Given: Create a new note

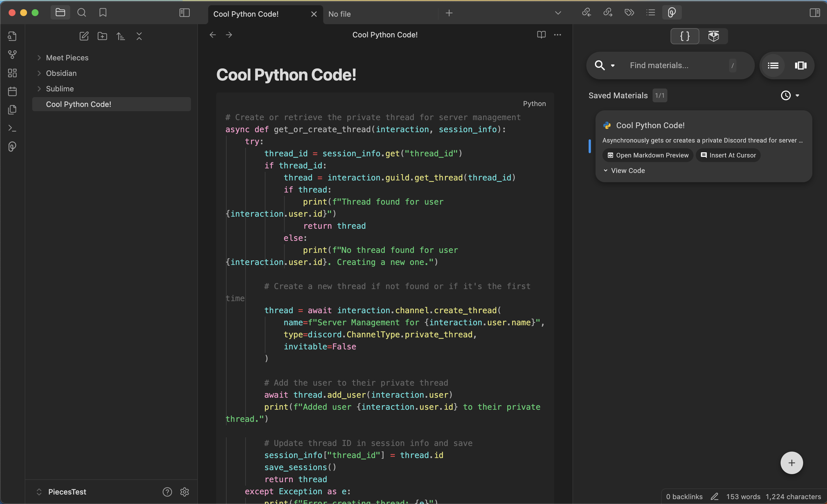Looking at the screenshot, I should 84,36.
